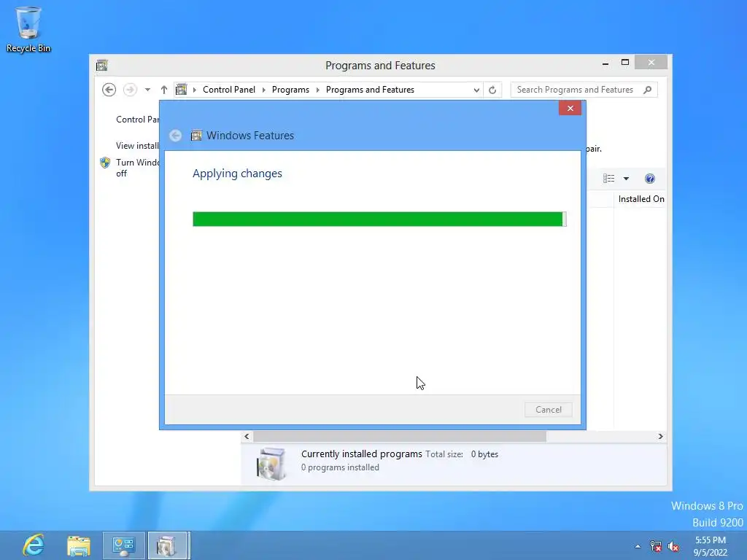
Task: Open the network status tray icon
Action: point(656,546)
